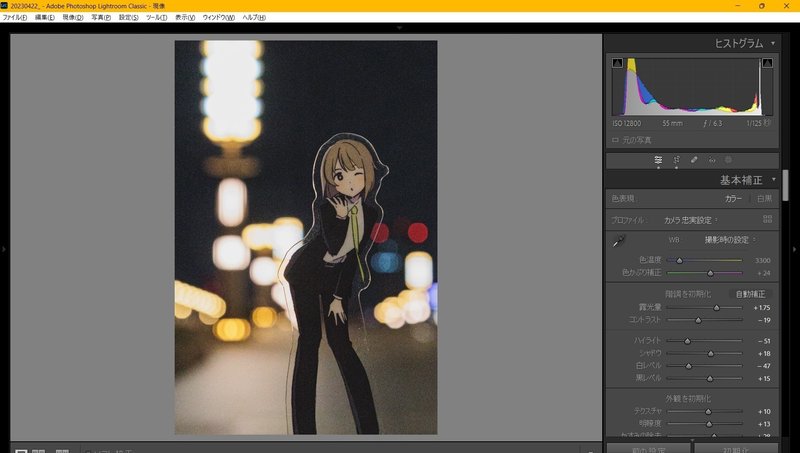Click the color temperature value 3300
800x453 pixels.
(x=763, y=261)
